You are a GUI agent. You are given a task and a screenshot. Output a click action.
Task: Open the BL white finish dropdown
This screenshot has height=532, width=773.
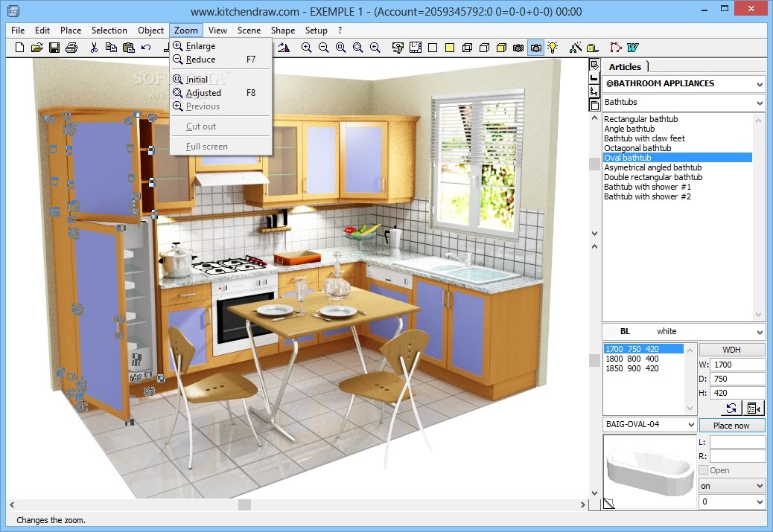click(759, 332)
